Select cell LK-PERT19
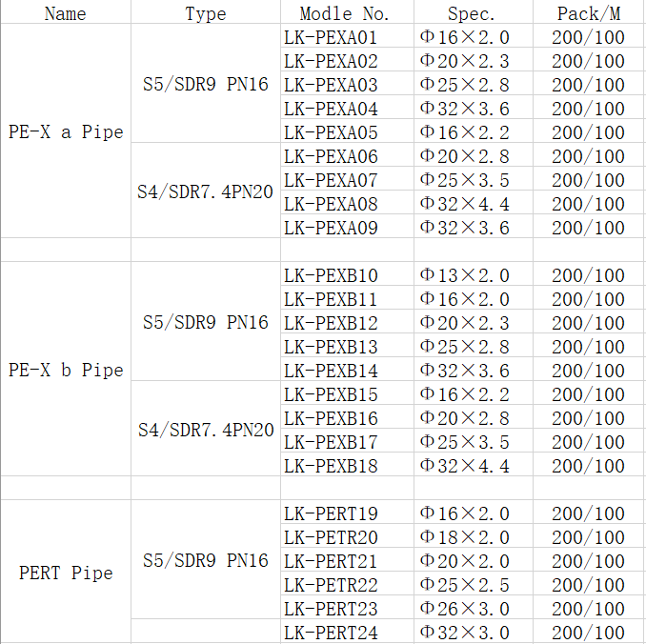This screenshot has height=644, width=646. click(x=347, y=513)
